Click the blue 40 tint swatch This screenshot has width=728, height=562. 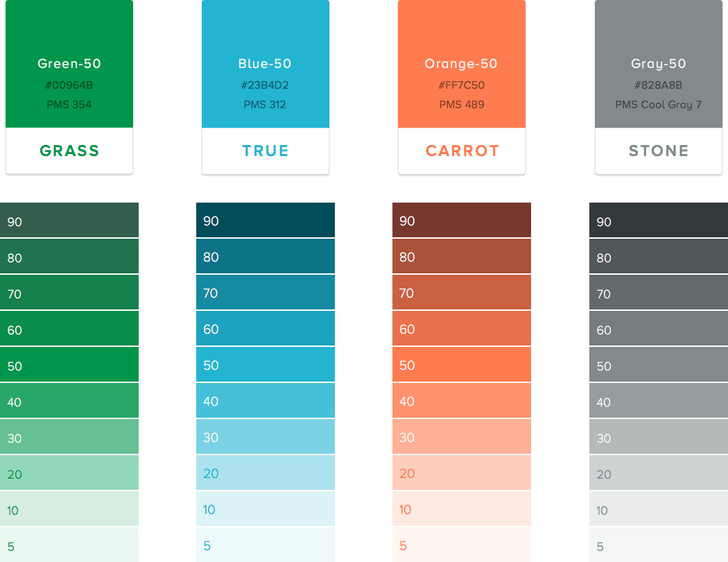point(266,400)
